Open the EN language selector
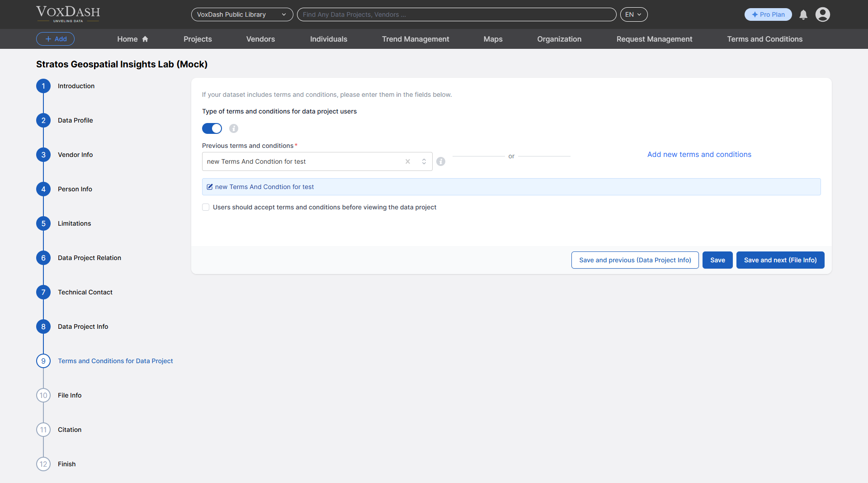 coord(633,14)
